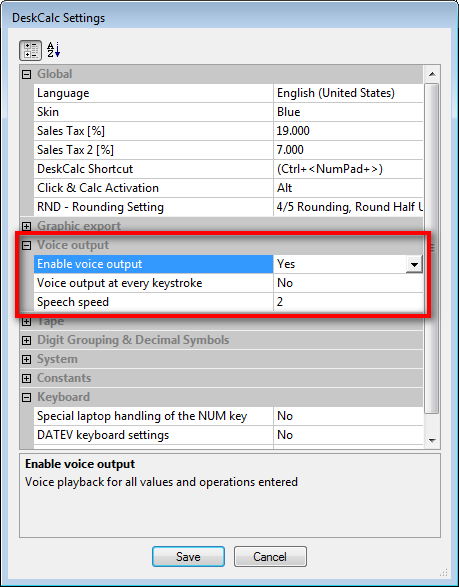Expand Digit Grouping & Decimal Symbols category
Viewport: 459px width, 587px height.
coord(26,341)
